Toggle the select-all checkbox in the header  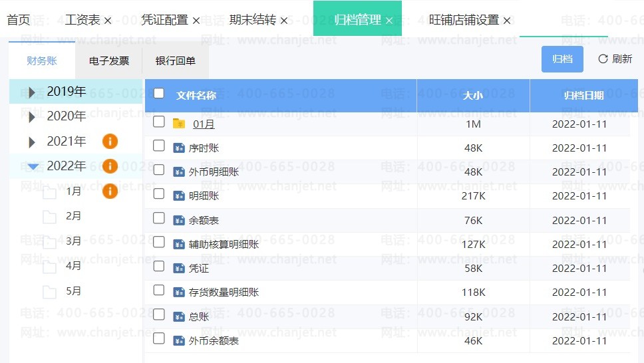(159, 93)
